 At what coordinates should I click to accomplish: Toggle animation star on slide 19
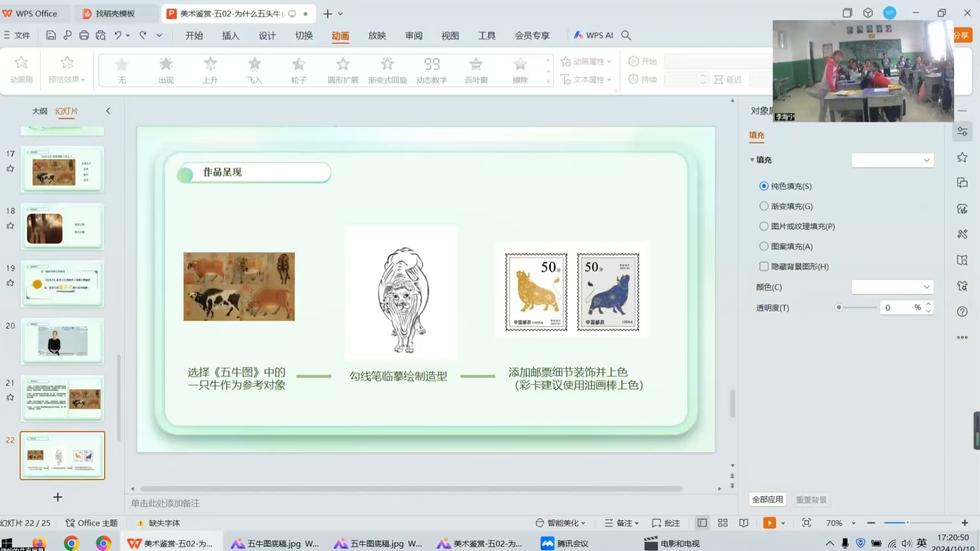10,283
